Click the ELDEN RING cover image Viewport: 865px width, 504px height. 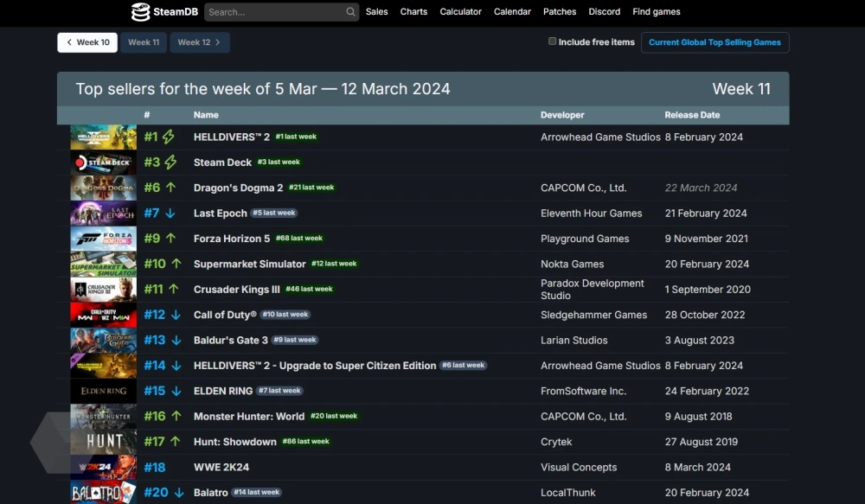[x=103, y=391]
